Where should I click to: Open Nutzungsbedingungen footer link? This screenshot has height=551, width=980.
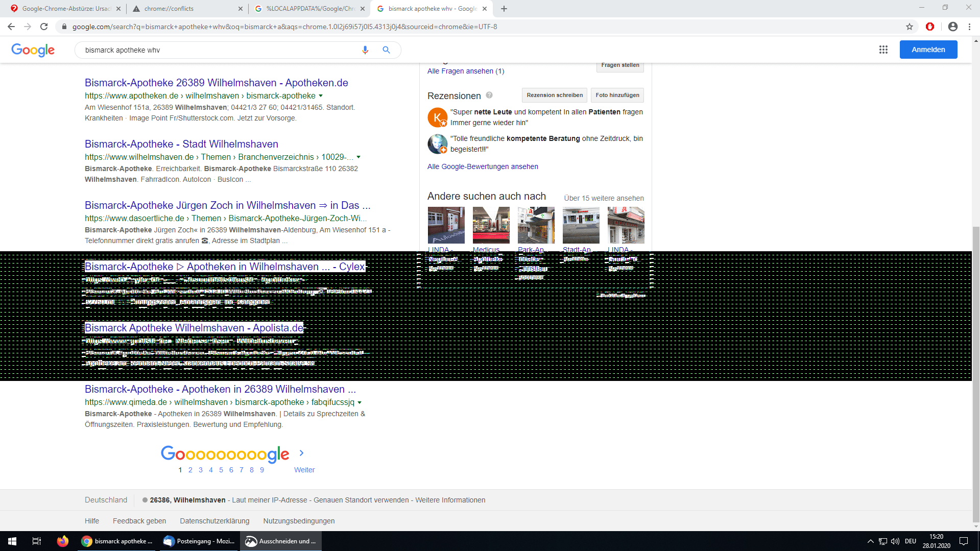tap(299, 521)
